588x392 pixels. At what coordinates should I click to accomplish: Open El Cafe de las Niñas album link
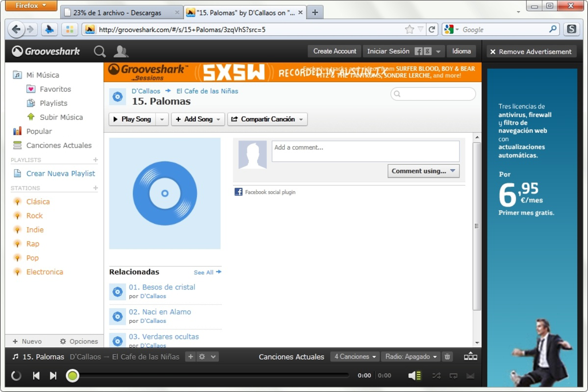[x=207, y=91]
